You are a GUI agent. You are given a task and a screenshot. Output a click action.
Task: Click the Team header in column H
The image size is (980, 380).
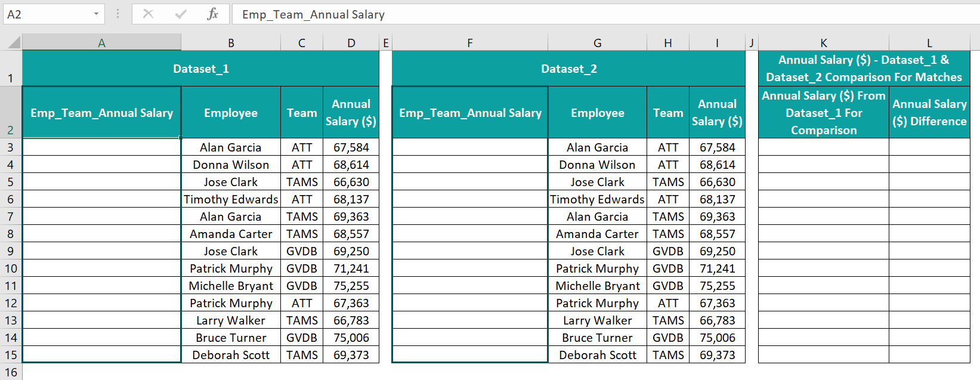668,113
